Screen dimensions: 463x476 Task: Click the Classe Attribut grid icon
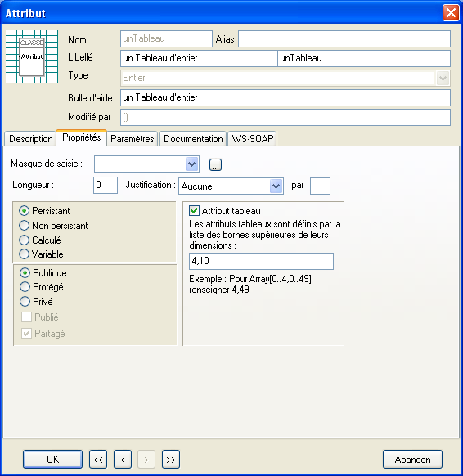[32, 56]
